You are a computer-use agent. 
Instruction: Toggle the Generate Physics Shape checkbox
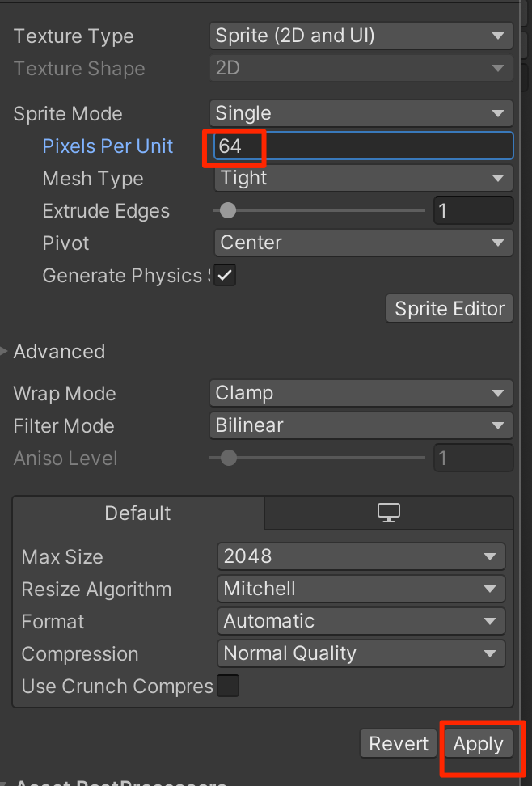click(226, 276)
